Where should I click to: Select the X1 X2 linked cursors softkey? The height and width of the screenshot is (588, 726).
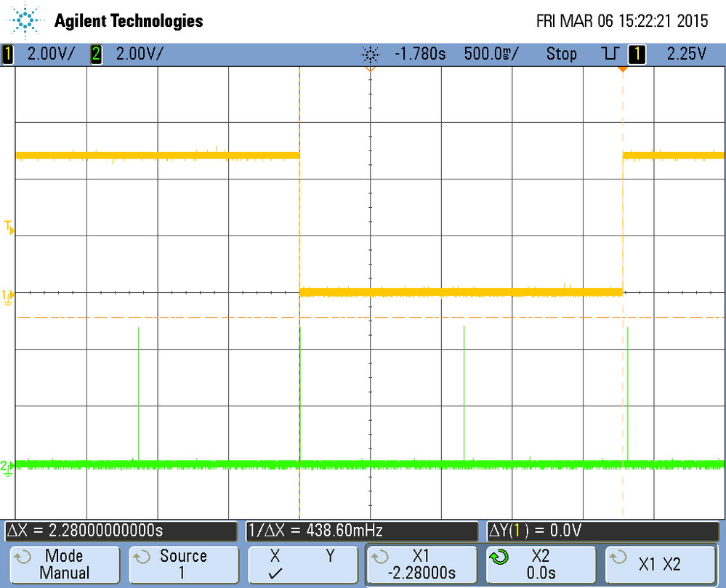(x=661, y=564)
